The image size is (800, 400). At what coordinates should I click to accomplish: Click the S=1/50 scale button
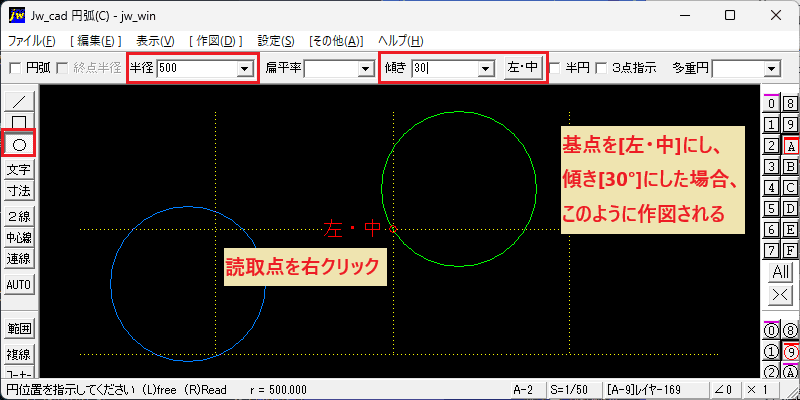pos(573,389)
